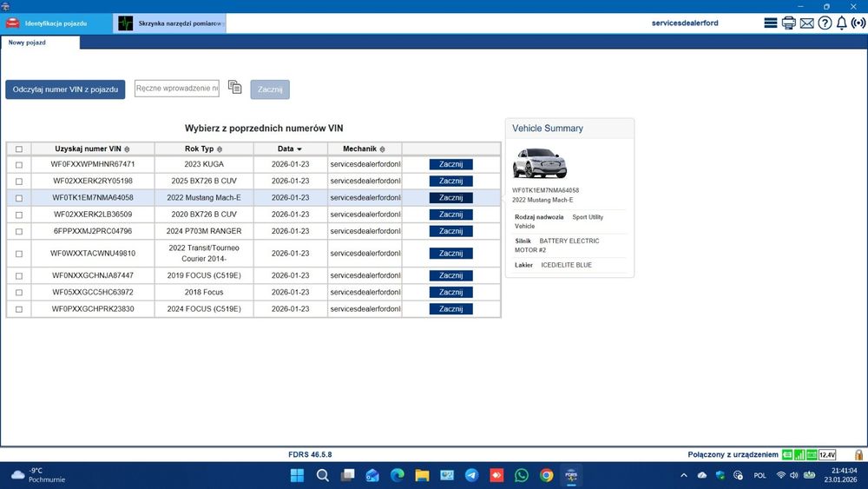Select the 2025 BX726 B CUV cell
The width and height of the screenshot is (868, 489).
click(204, 181)
